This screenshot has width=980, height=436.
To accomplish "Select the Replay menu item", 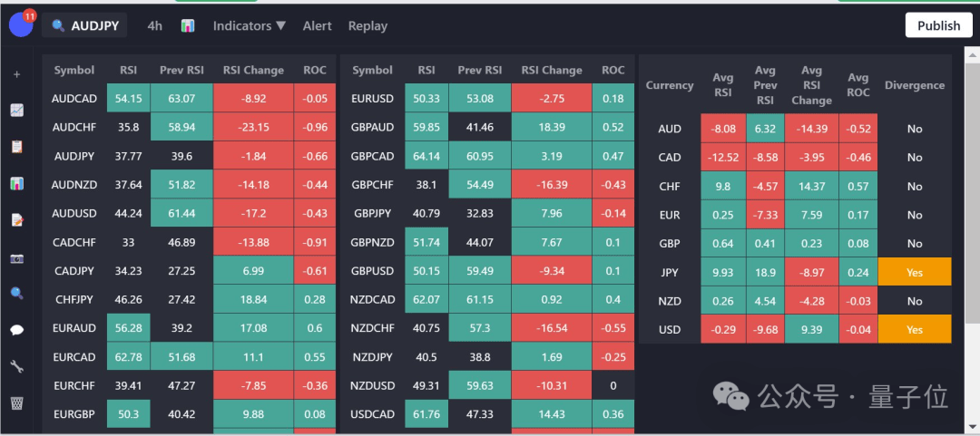I will pyautogui.click(x=367, y=25).
